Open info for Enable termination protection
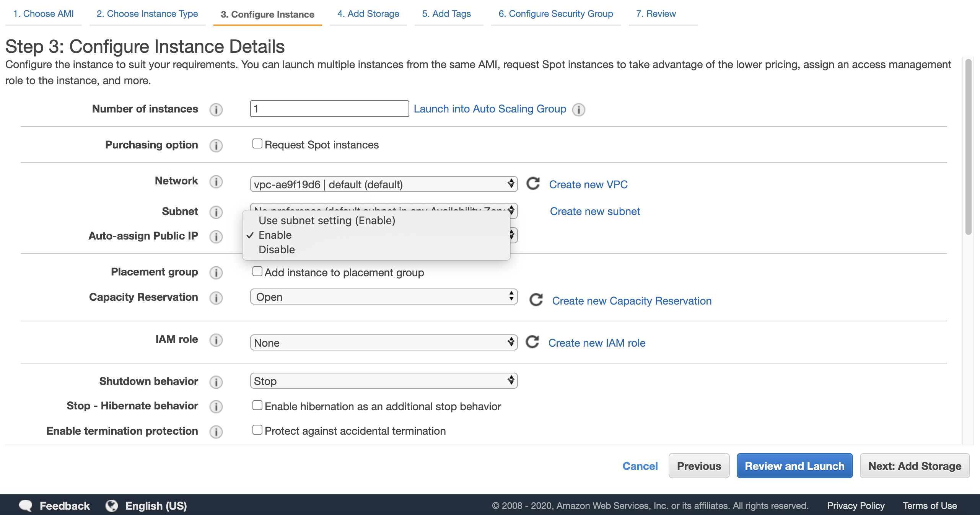 click(216, 432)
